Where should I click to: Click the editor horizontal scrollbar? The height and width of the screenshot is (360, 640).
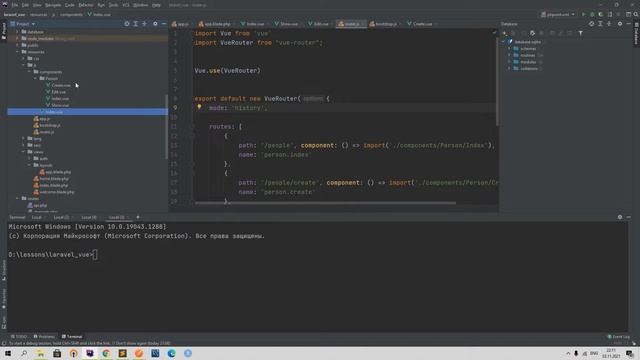(325, 202)
